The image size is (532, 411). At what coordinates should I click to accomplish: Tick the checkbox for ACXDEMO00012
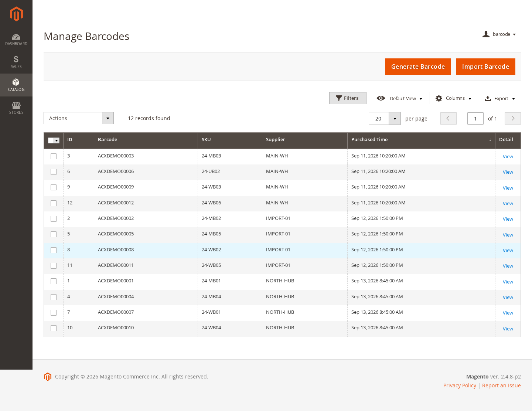tap(54, 203)
